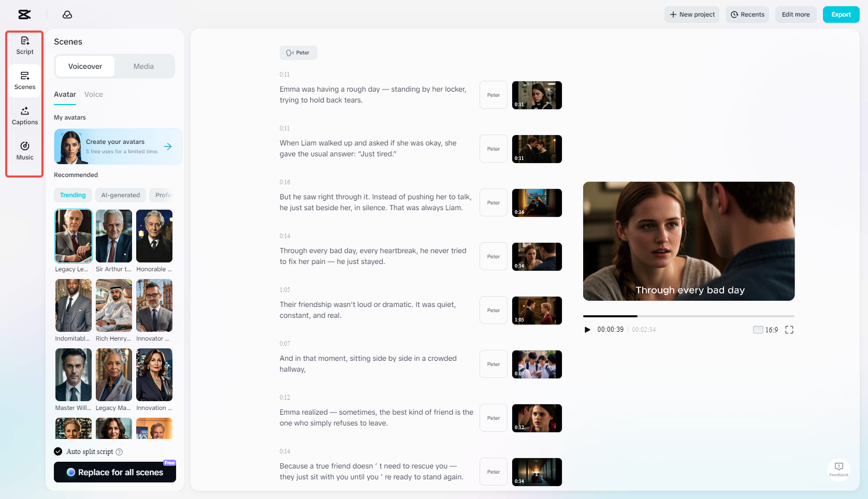Open the Captions panel
868x499 pixels.
pos(24,115)
